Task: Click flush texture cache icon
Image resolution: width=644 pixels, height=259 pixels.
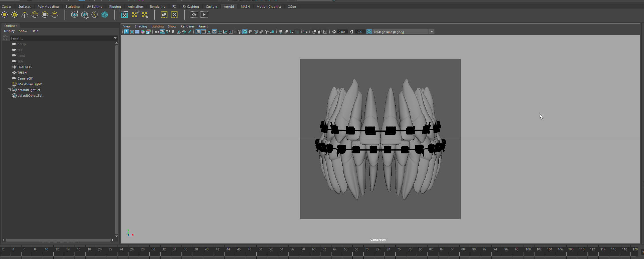Action: pos(145,15)
